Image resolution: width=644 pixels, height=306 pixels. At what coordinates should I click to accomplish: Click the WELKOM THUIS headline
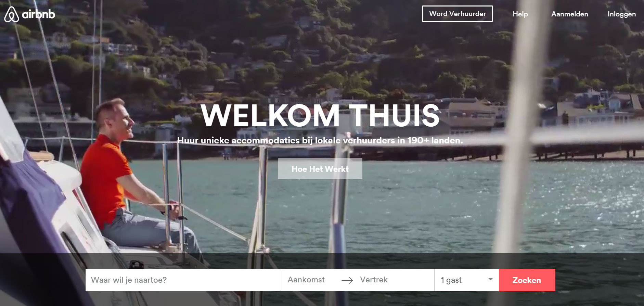[x=320, y=116]
